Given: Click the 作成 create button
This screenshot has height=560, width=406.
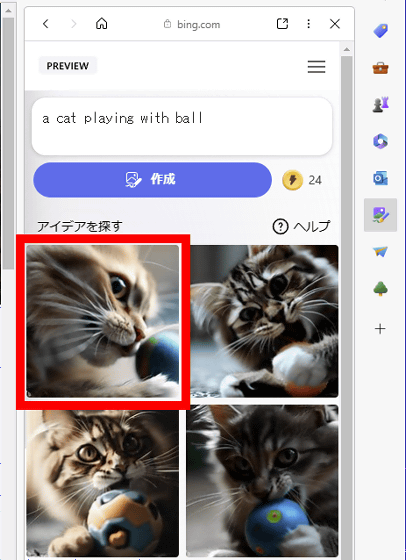Looking at the screenshot, I should 152,180.
